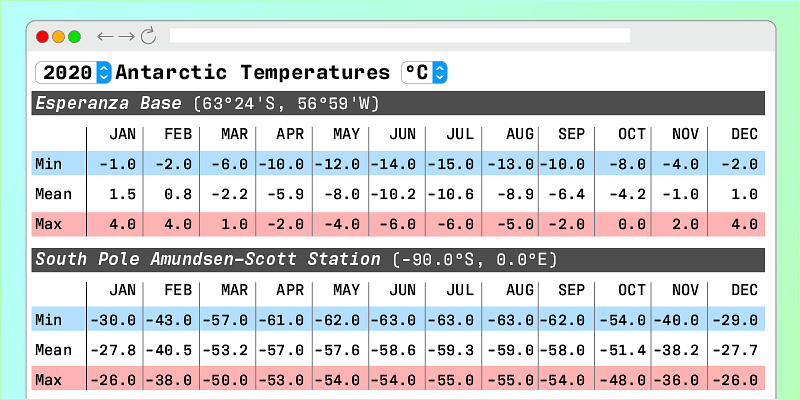The image size is (800, 400).
Task: Click the yellow minimize window button
Action: [x=58, y=36]
